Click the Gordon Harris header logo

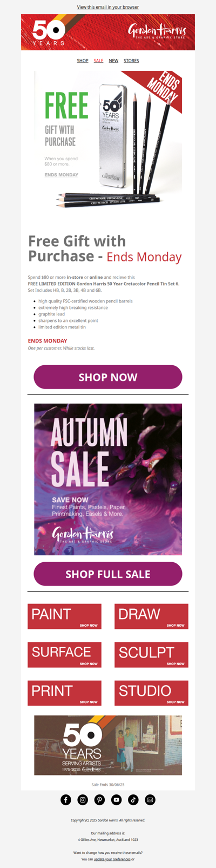point(157,32)
